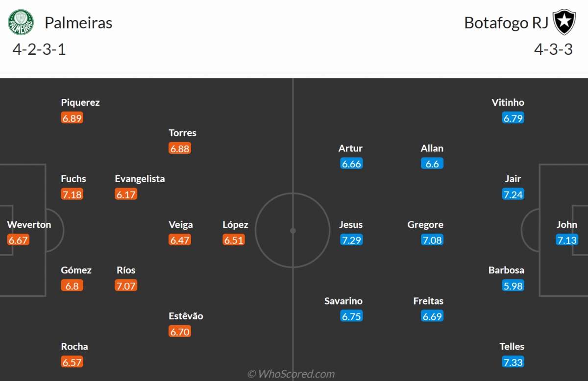Select player López near center circle
588x381 pixels.
pos(235,225)
